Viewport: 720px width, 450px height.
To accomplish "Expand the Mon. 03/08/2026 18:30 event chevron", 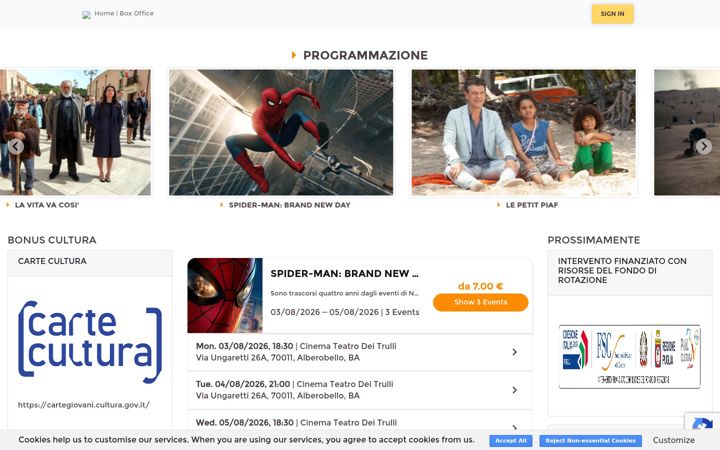I will [x=514, y=352].
